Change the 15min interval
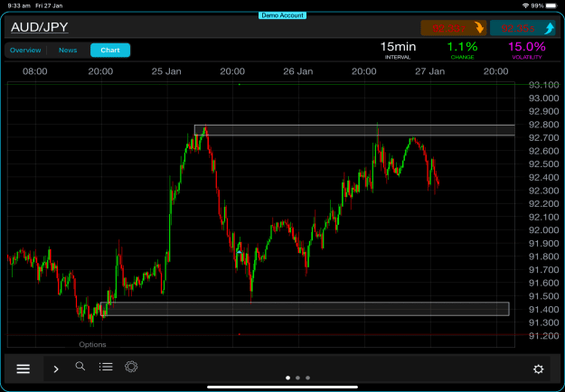The width and height of the screenshot is (565, 392). 398,50
